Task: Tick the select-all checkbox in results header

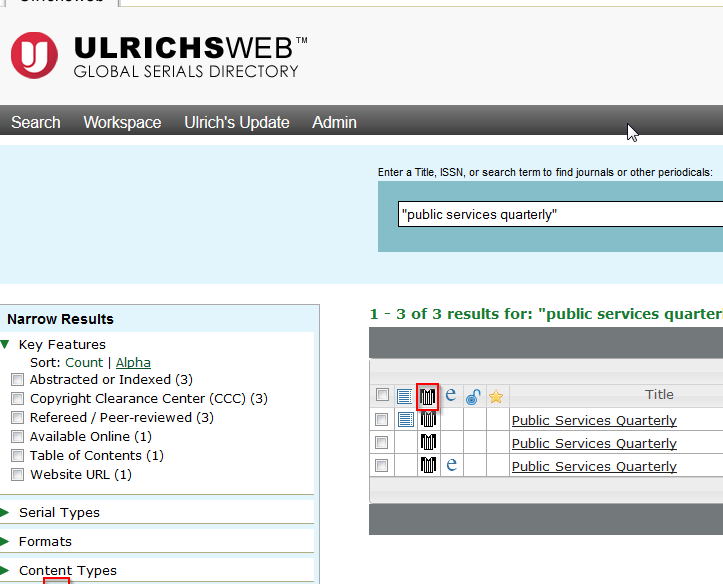Action: point(382,395)
